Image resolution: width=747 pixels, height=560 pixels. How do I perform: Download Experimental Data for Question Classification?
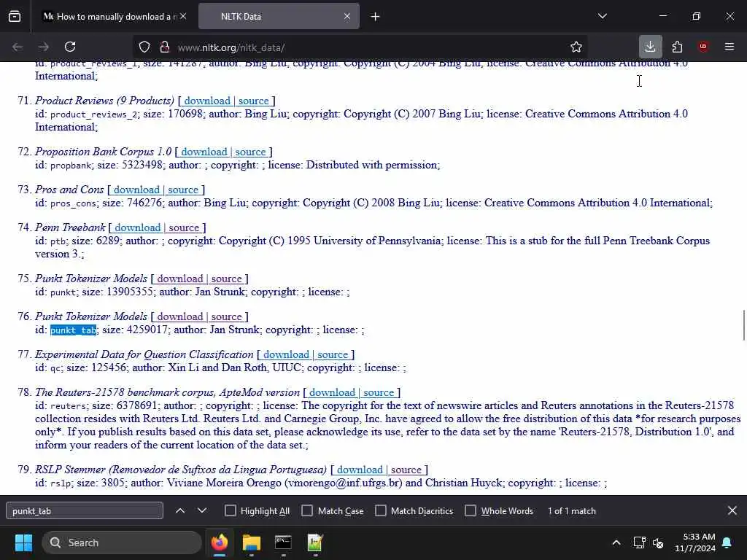pyautogui.click(x=286, y=355)
